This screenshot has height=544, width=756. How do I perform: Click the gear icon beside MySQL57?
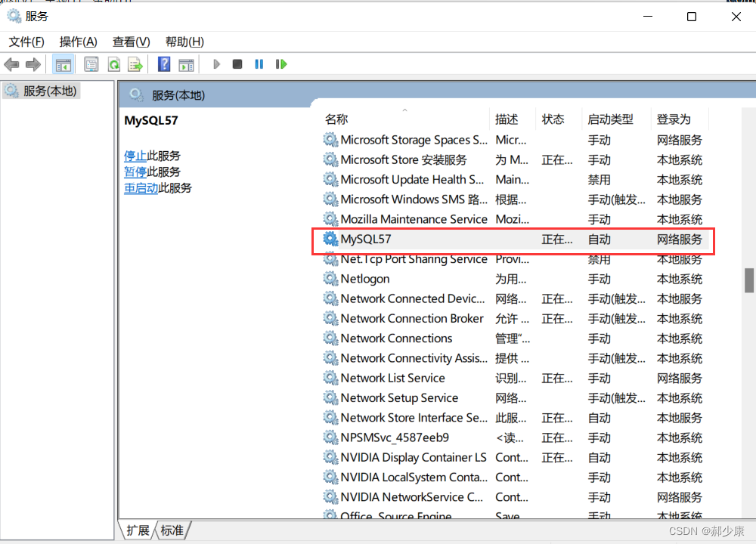(330, 239)
